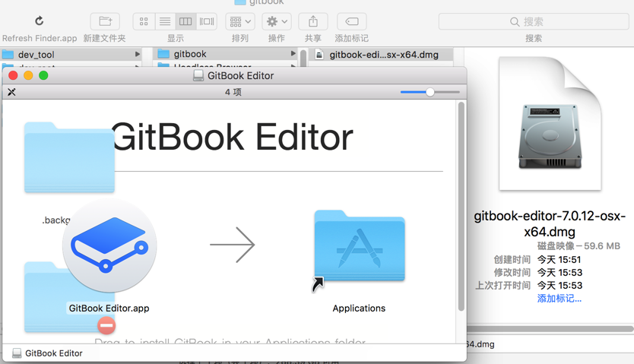Screen dimensions: 634x364
Task: Click the toolbar customize icon in GitBook Editor window
Action: 11,92
